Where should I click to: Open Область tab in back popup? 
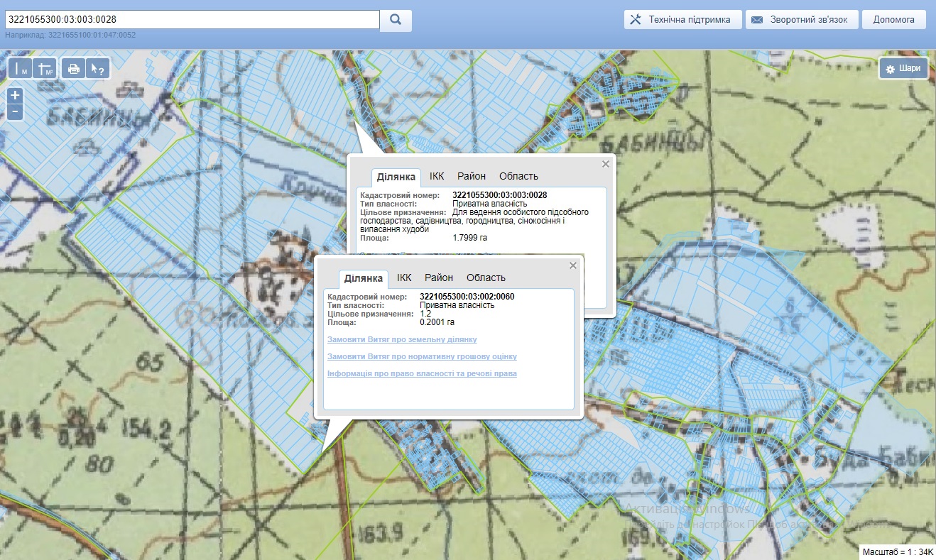518,176
